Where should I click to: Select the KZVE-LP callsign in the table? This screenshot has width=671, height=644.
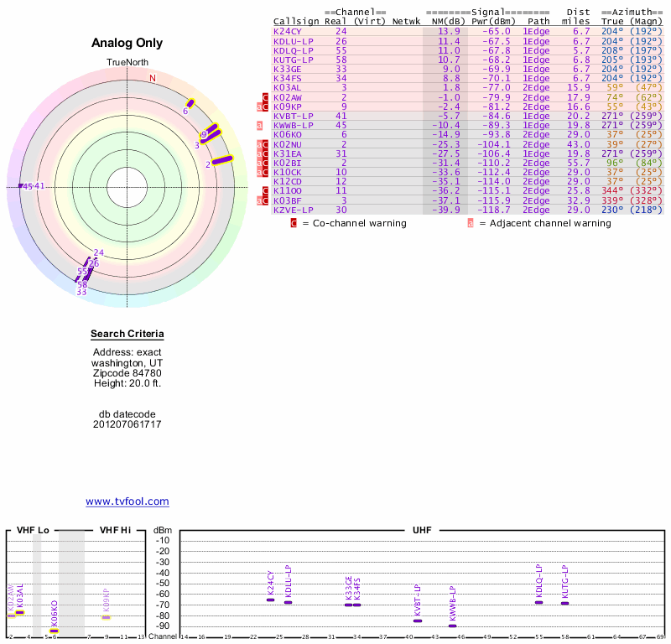(x=294, y=210)
